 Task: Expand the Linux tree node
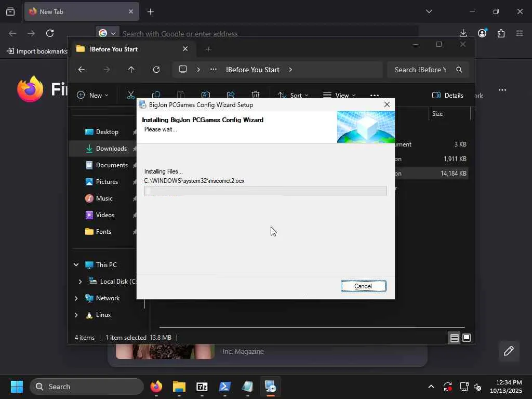[x=76, y=315]
